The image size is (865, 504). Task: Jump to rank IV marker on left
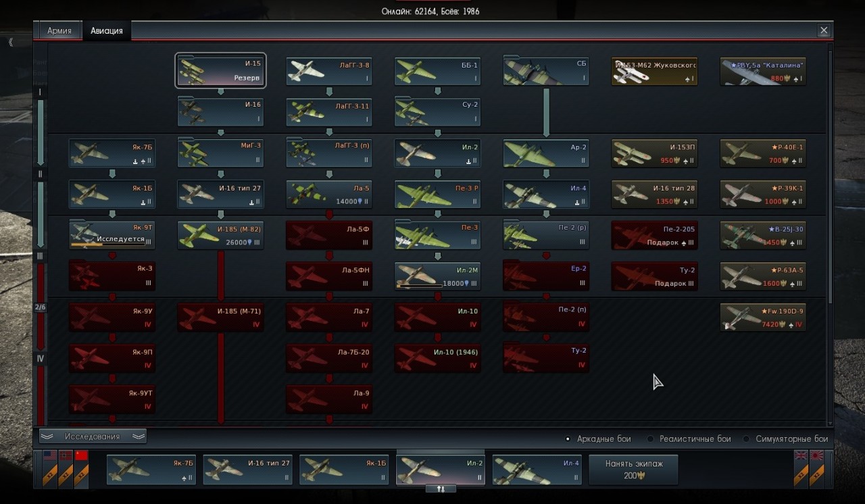[x=41, y=359]
